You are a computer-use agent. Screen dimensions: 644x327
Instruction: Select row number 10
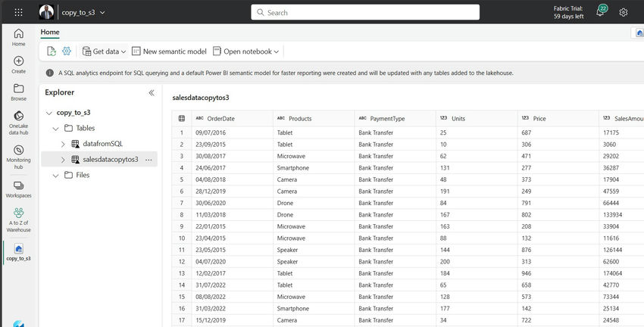(x=182, y=238)
